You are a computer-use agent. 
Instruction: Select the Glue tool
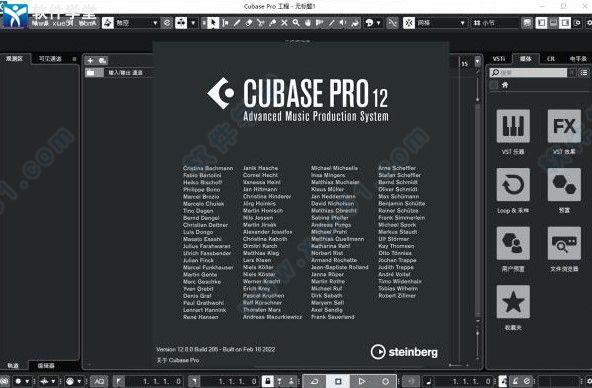pos(272,23)
